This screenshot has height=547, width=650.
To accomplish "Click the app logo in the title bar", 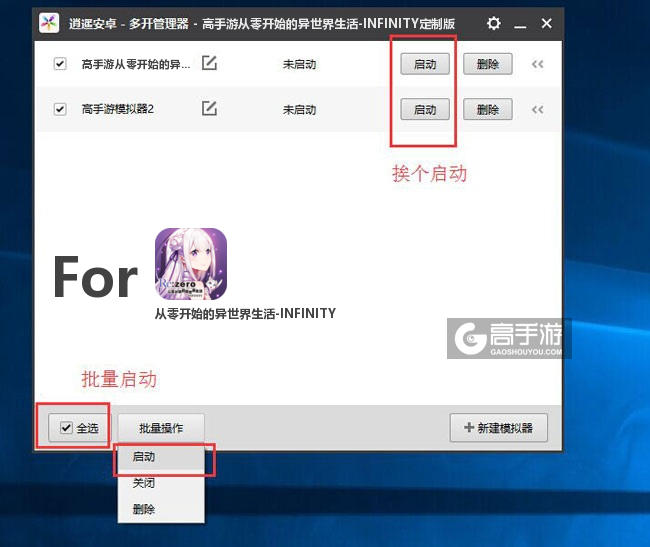I will [49, 23].
